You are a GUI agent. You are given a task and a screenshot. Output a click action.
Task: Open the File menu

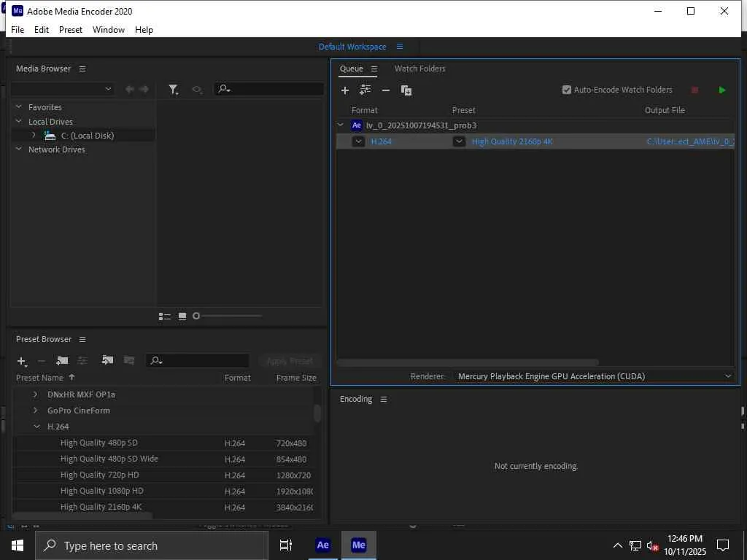pyautogui.click(x=18, y=29)
